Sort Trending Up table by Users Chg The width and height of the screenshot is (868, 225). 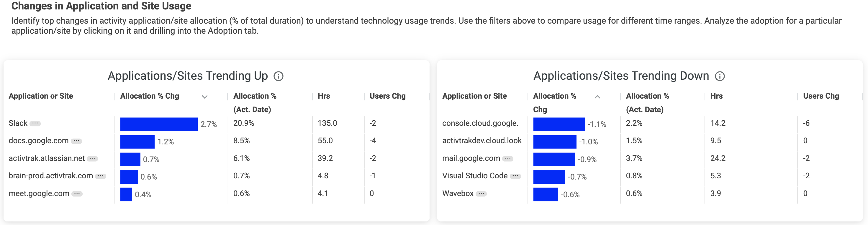point(387,96)
